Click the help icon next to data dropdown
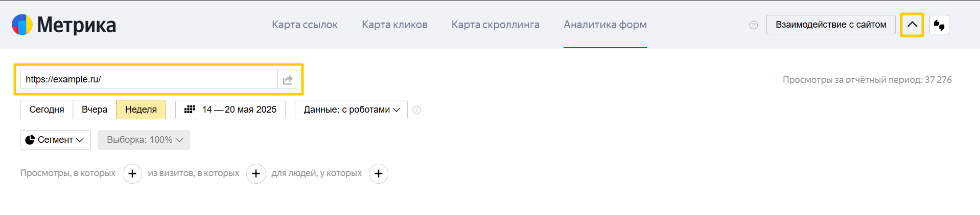 click(x=416, y=110)
